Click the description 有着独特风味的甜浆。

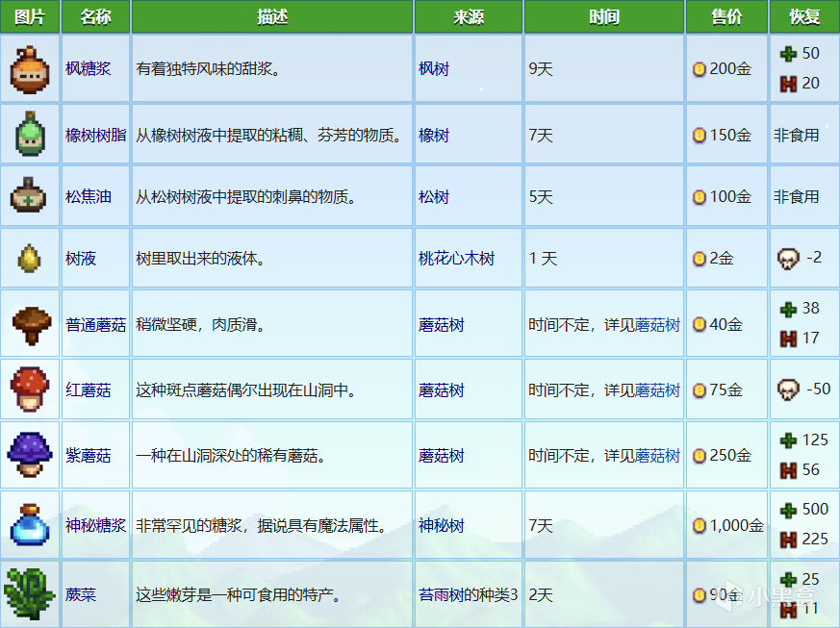pos(209,68)
